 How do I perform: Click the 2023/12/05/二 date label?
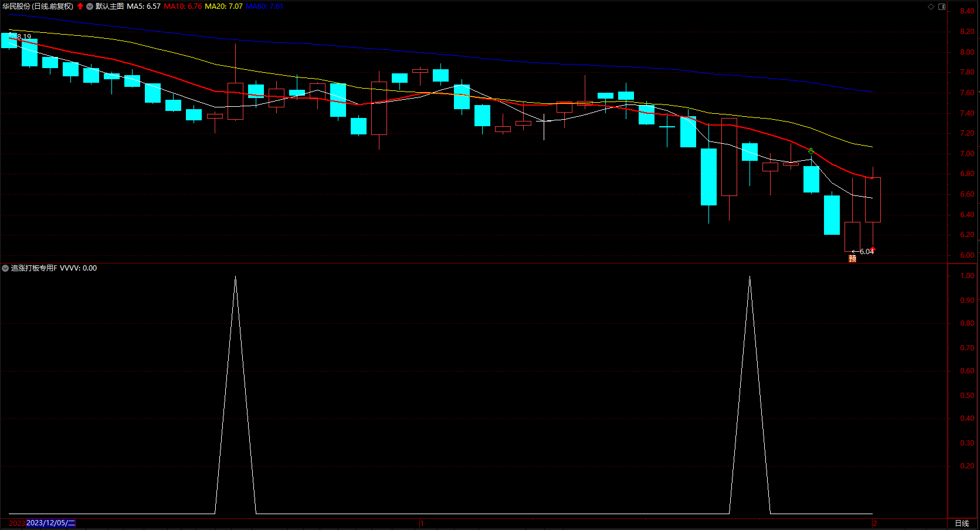(51, 523)
